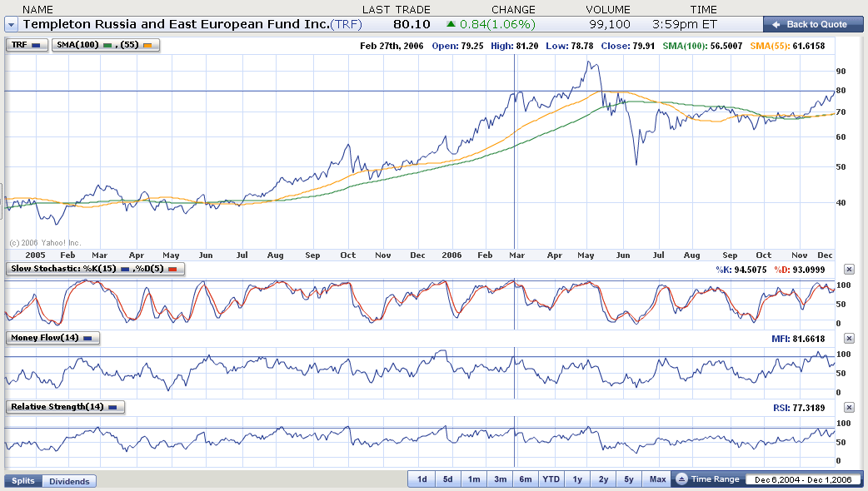Click the TRF series legend button
Screen dimensions: 868x491
[27, 45]
